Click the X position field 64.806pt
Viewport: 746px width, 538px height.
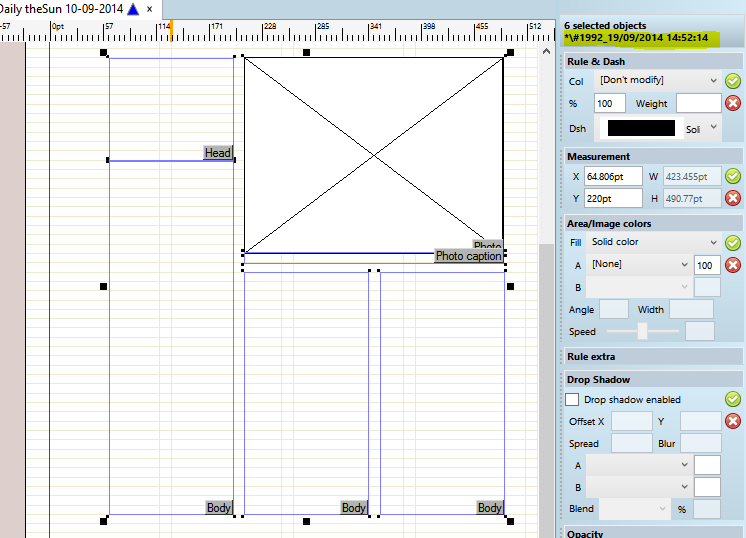point(613,176)
